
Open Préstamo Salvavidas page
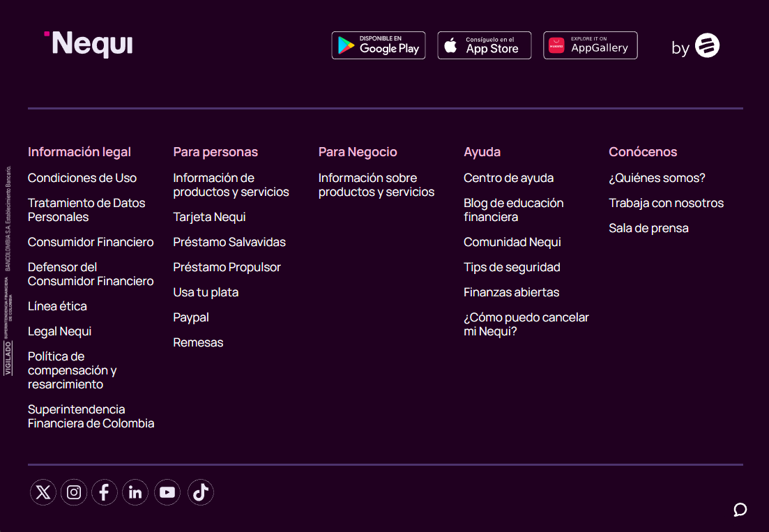pos(229,242)
